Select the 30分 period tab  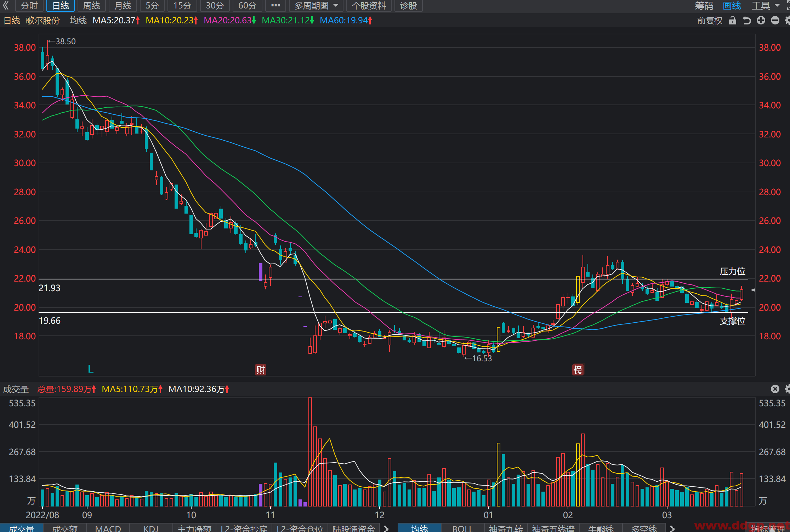215,6
